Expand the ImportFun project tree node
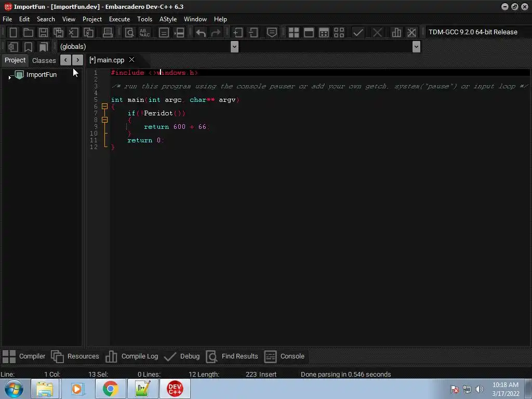This screenshot has height=399, width=532. click(x=9, y=78)
